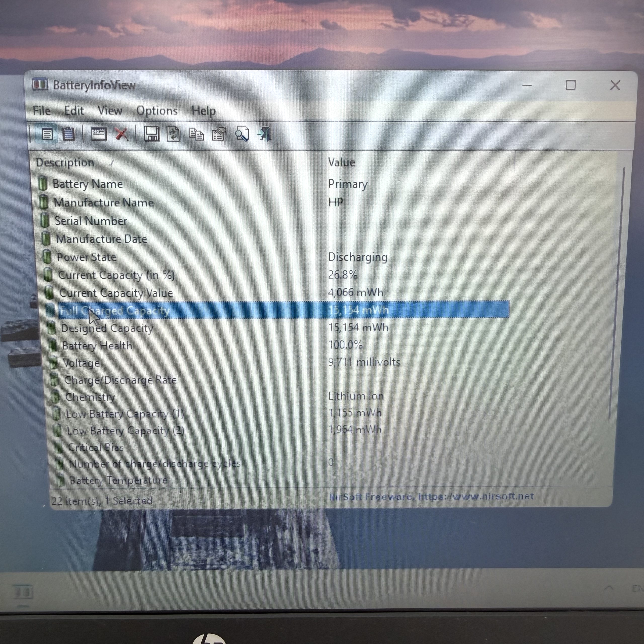The width and height of the screenshot is (644, 644).
Task: Switch to the Battery Log view icon
Action: point(68,134)
